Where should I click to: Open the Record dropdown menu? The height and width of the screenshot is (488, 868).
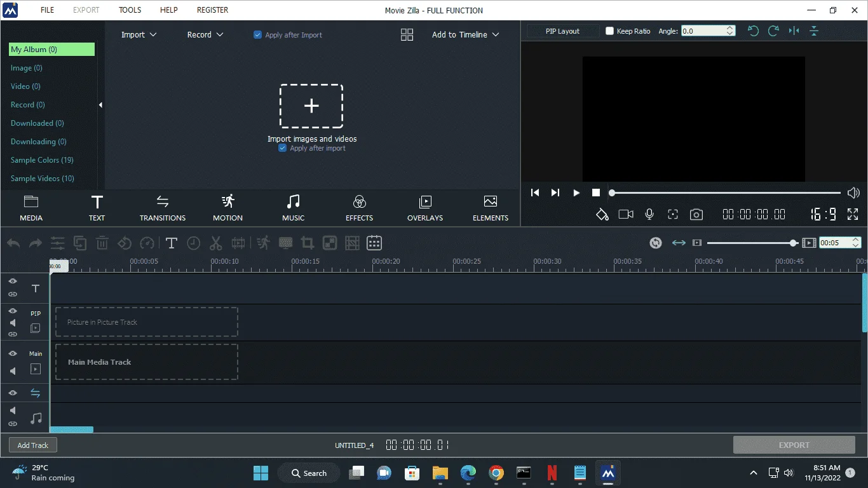click(x=205, y=35)
